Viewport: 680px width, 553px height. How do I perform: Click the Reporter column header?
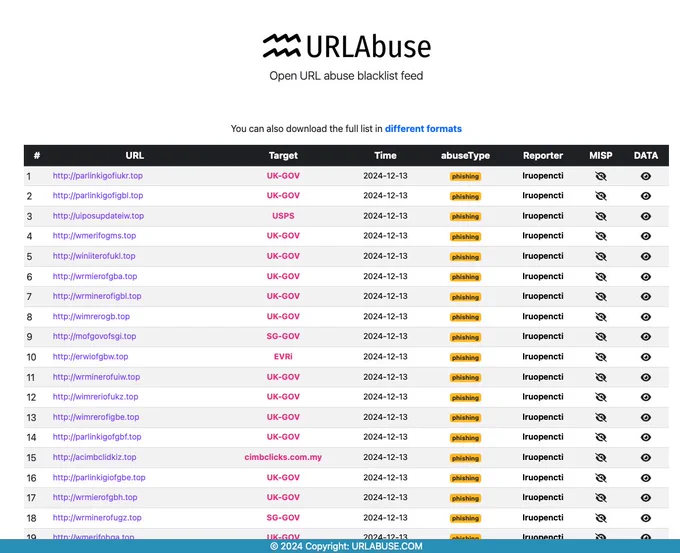pyautogui.click(x=543, y=155)
